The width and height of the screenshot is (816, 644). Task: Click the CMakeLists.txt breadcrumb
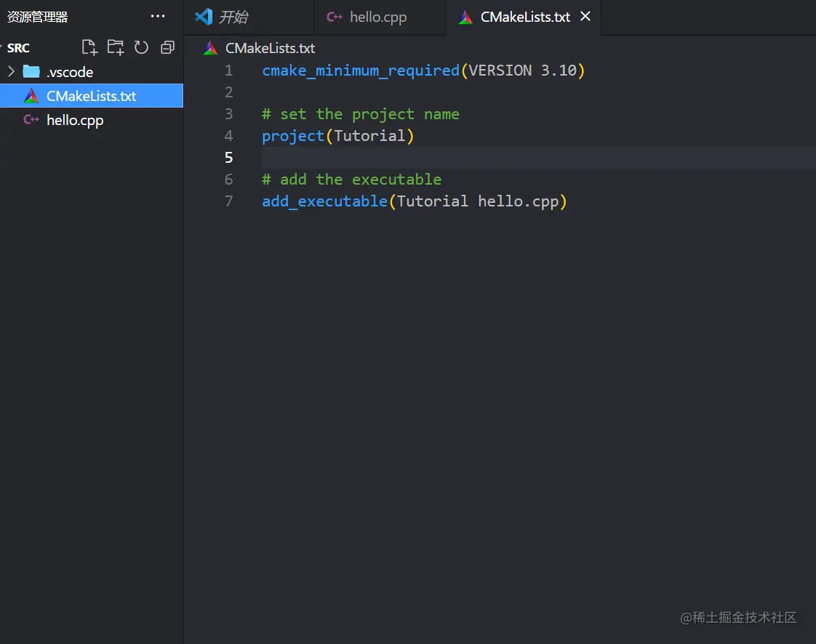pos(270,48)
